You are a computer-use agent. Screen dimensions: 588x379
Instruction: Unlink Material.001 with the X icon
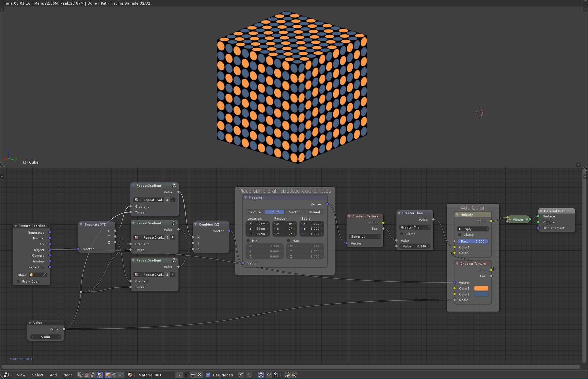[199, 375]
